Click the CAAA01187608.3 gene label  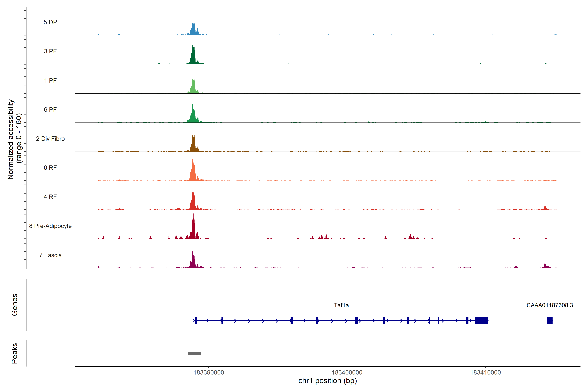[549, 305]
